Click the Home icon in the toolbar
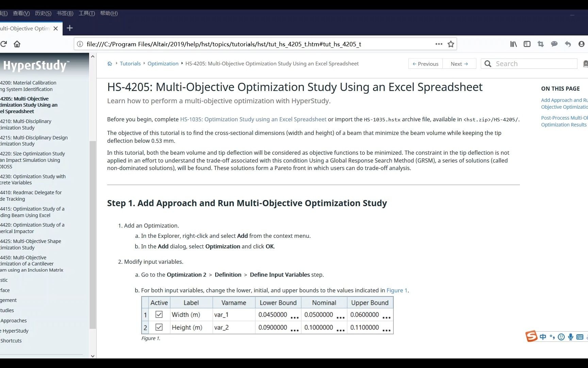 [17, 44]
